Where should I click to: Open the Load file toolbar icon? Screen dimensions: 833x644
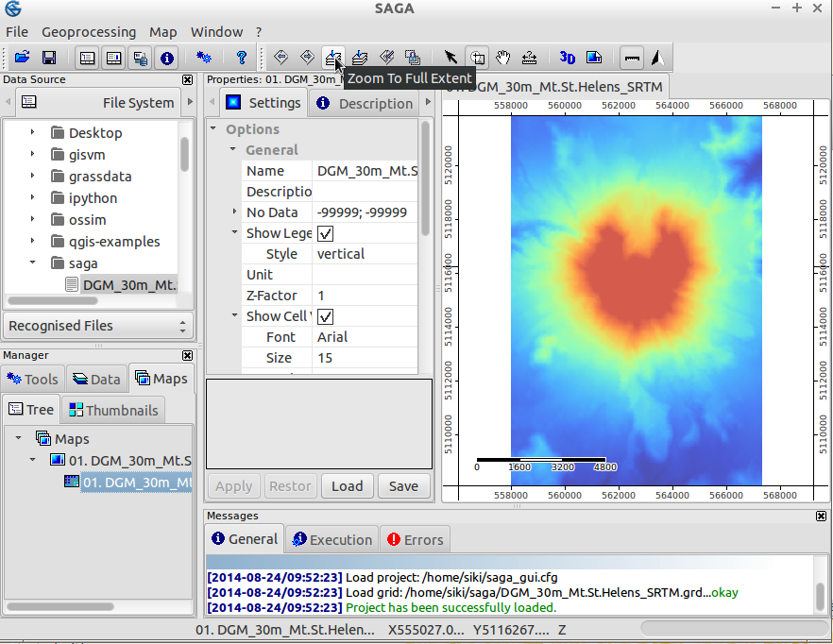click(x=23, y=57)
